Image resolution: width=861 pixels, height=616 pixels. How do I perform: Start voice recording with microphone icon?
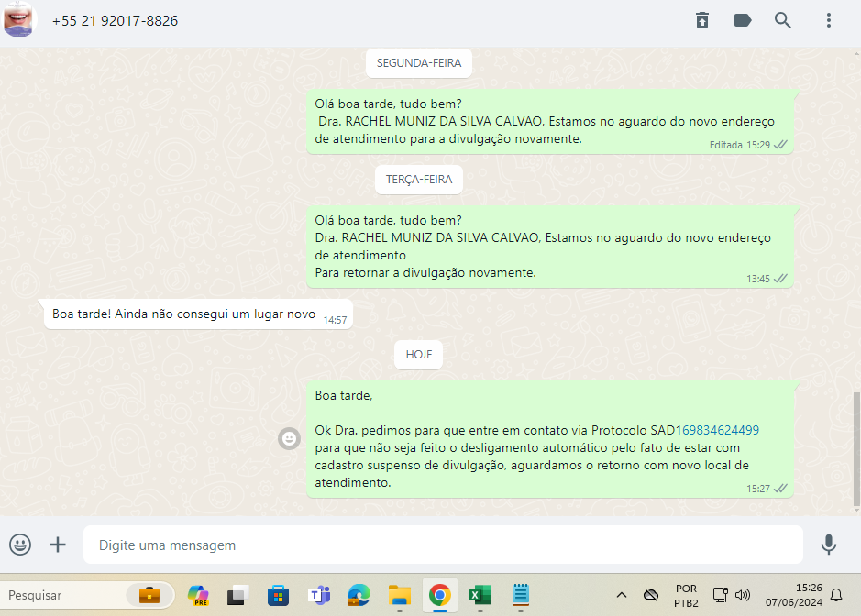coord(829,544)
